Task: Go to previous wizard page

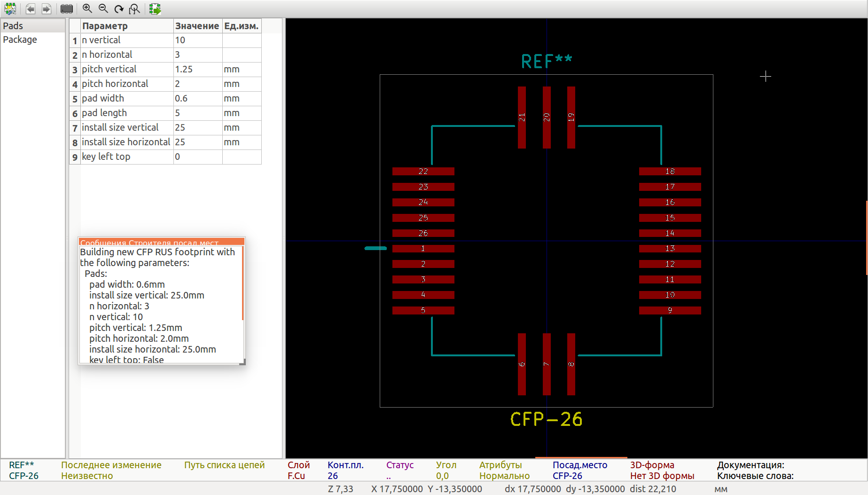Action: pyautogui.click(x=31, y=8)
